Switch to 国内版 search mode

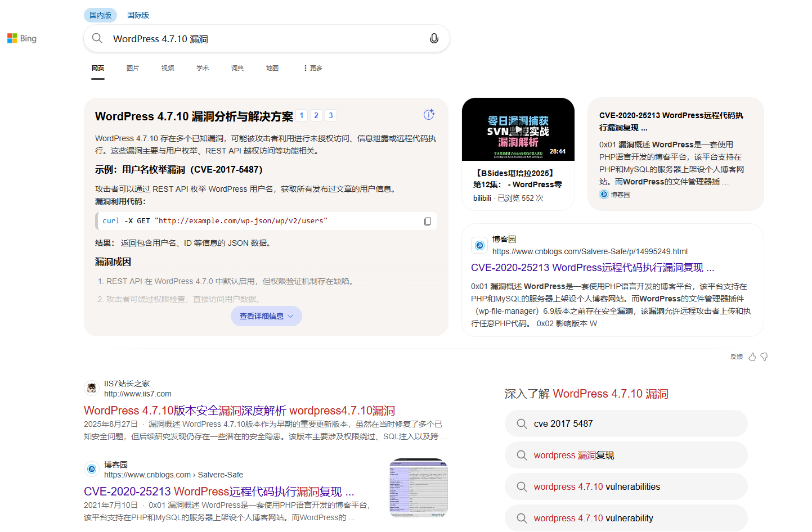(x=100, y=15)
